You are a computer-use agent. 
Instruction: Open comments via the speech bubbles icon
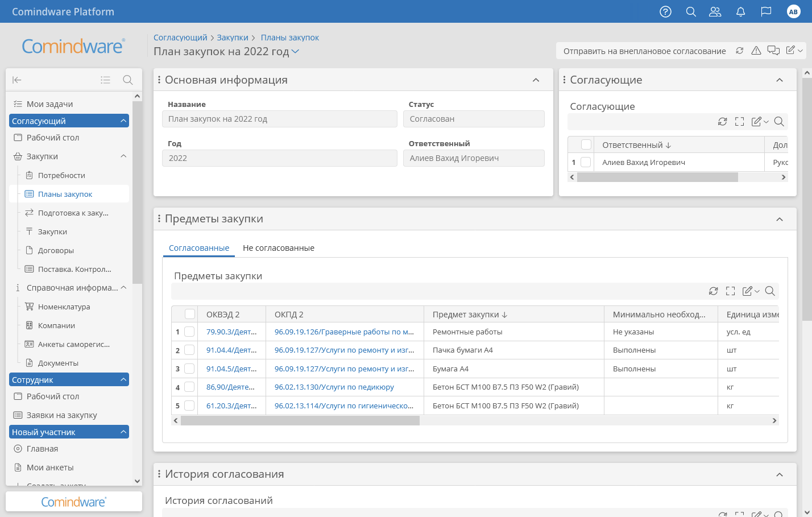pos(773,50)
